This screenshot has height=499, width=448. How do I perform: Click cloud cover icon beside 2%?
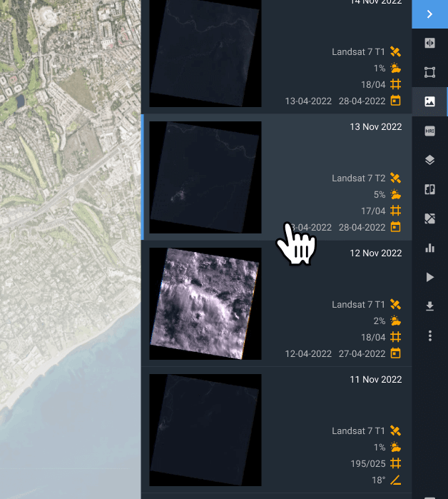point(395,321)
